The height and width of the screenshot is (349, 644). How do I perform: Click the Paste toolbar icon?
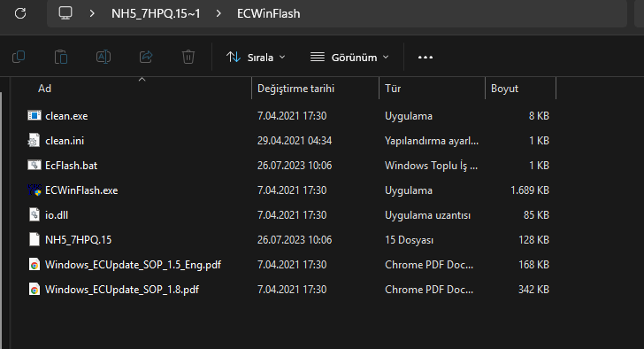coord(61,57)
